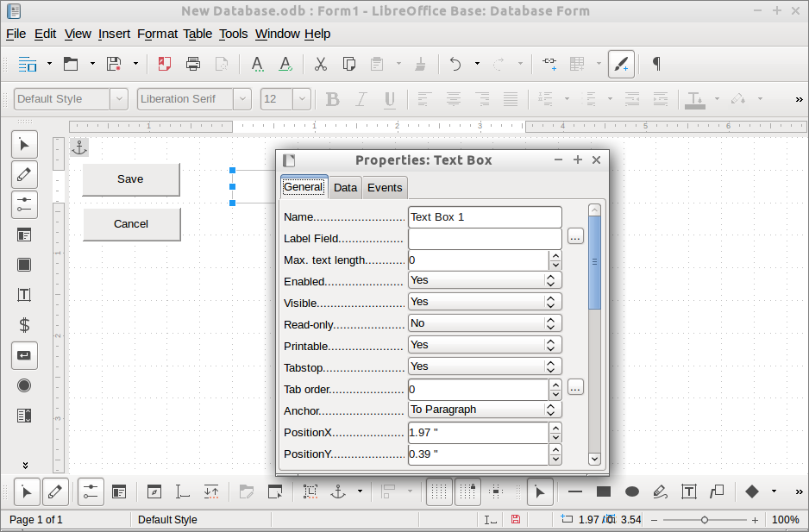809x532 pixels.
Task: Toggle formatting marks pilcrow button
Action: 656,64
